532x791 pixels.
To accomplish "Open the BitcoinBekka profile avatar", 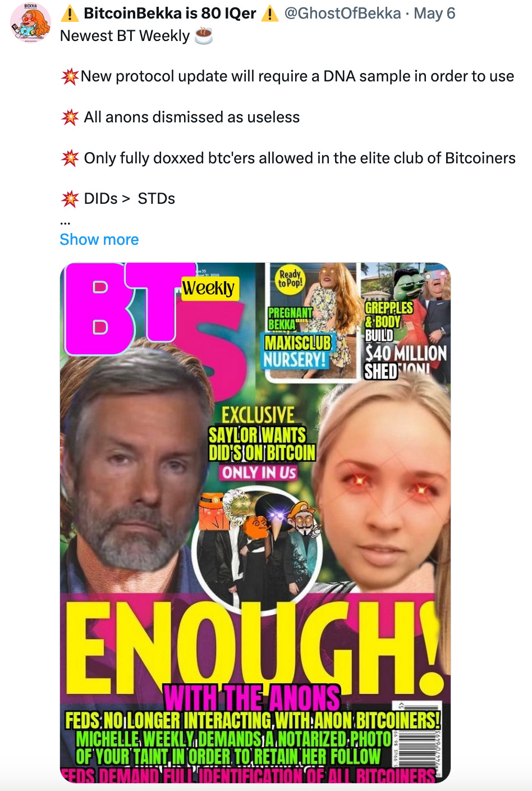I will (x=30, y=23).
